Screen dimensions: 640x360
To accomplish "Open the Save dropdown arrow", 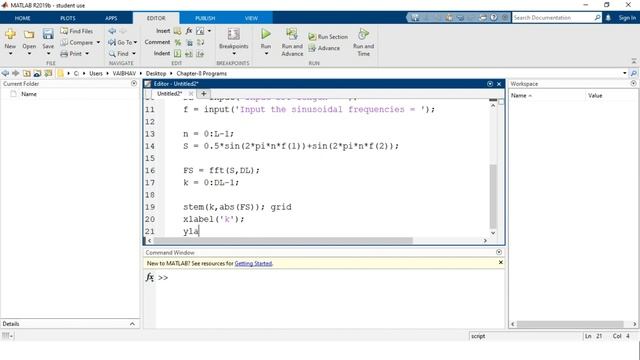I will (x=48, y=53).
